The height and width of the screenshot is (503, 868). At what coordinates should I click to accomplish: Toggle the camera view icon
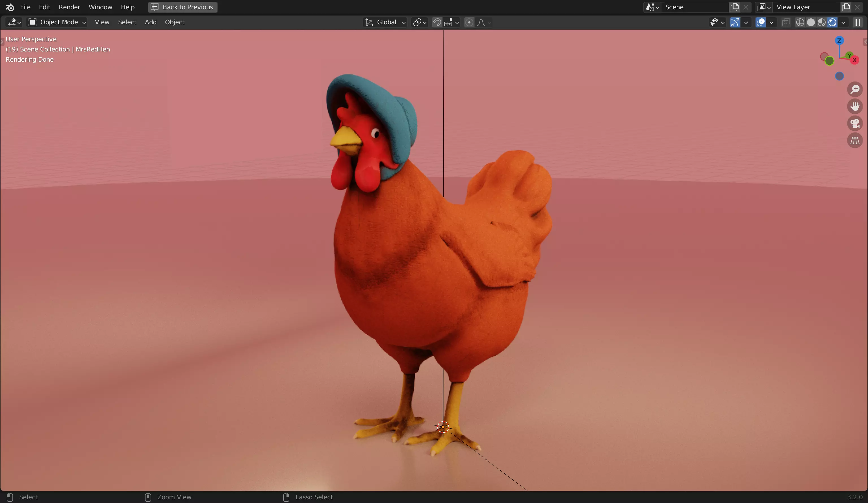[x=854, y=124]
